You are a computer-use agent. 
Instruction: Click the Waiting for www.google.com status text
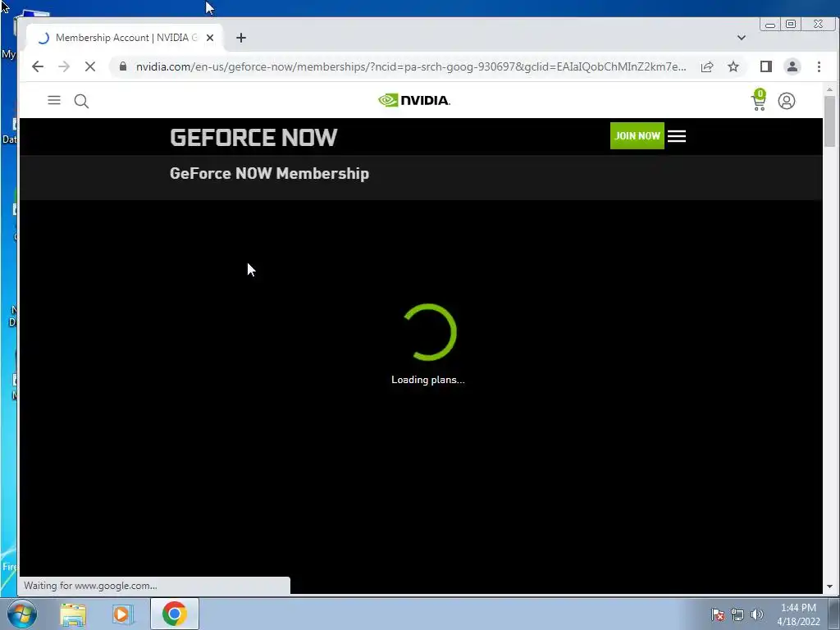pyautogui.click(x=90, y=586)
